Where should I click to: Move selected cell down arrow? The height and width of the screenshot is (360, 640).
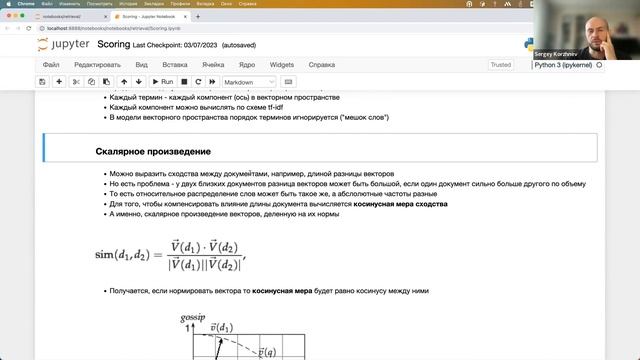[x=139, y=82]
